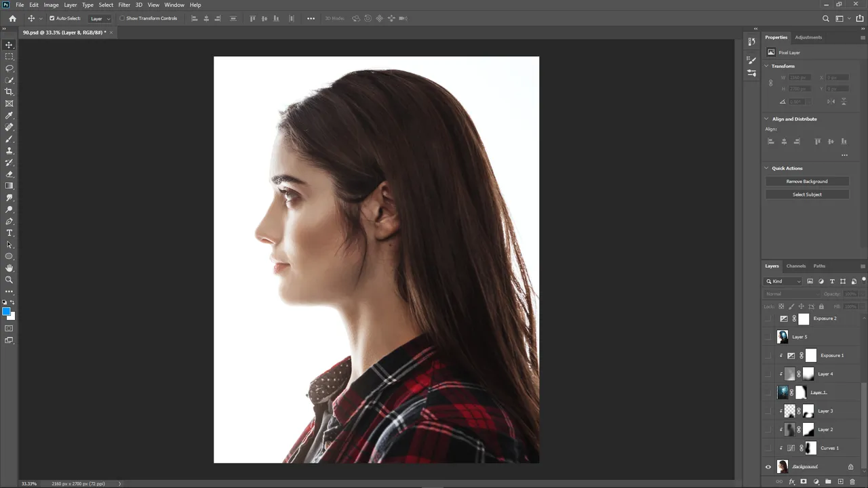The height and width of the screenshot is (488, 868).
Task: Click the Remove Background button
Action: (x=807, y=181)
